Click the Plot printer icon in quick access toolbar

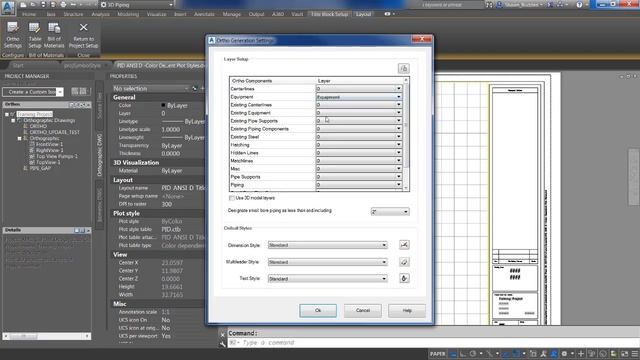click(x=63, y=4)
